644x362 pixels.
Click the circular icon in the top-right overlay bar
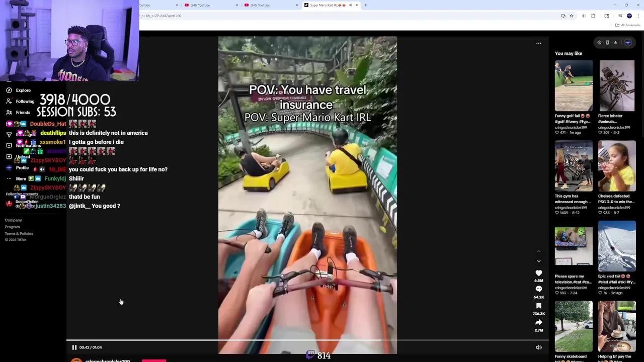click(599, 43)
